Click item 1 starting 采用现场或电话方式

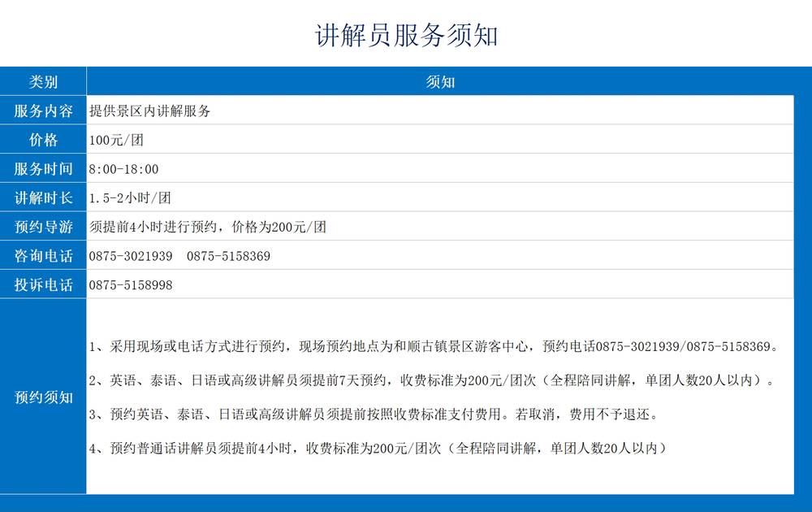click(434, 347)
